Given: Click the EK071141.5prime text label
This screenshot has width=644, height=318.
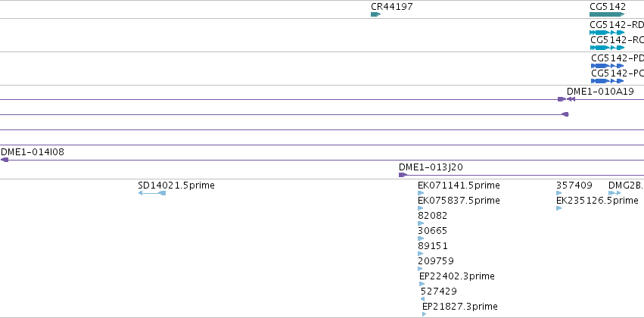Looking at the screenshot, I should (x=459, y=185).
